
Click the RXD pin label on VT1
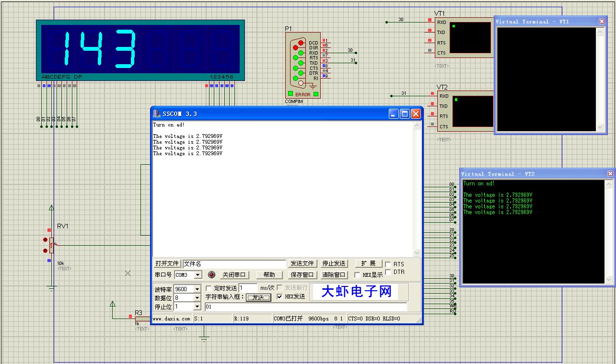coord(441,23)
